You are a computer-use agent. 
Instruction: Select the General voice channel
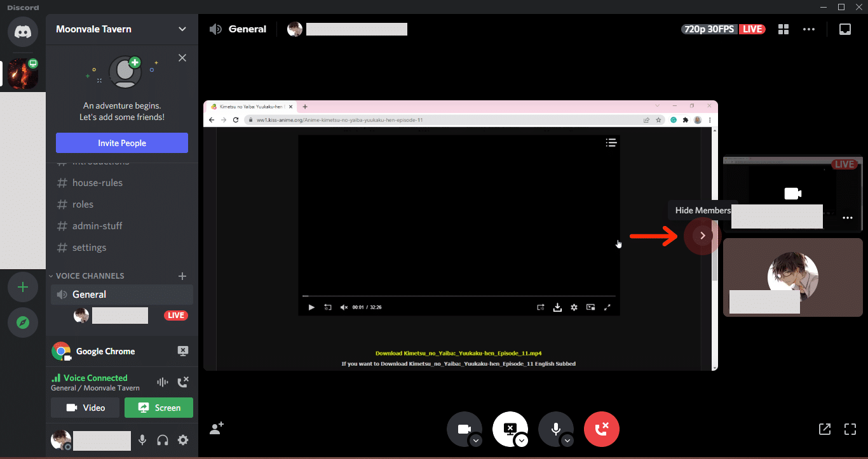click(x=122, y=295)
